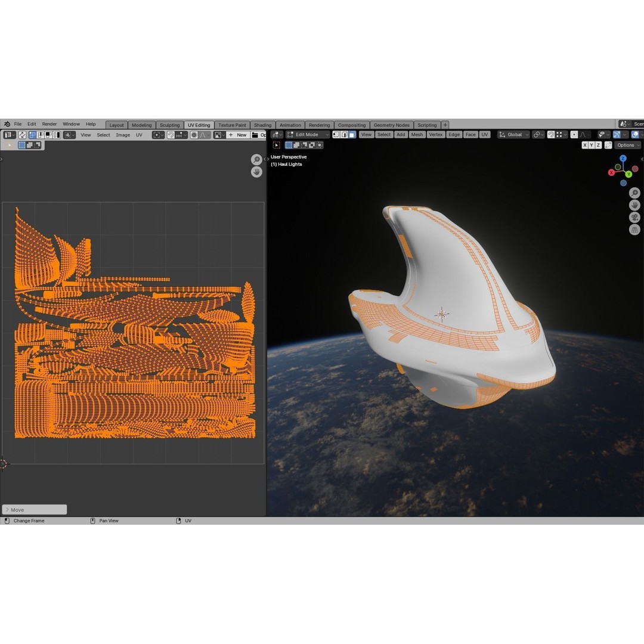The width and height of the screenshot is (644, 644).
Task: Toggle camera view icon in 3D viewport
Action: pos(634,217)
